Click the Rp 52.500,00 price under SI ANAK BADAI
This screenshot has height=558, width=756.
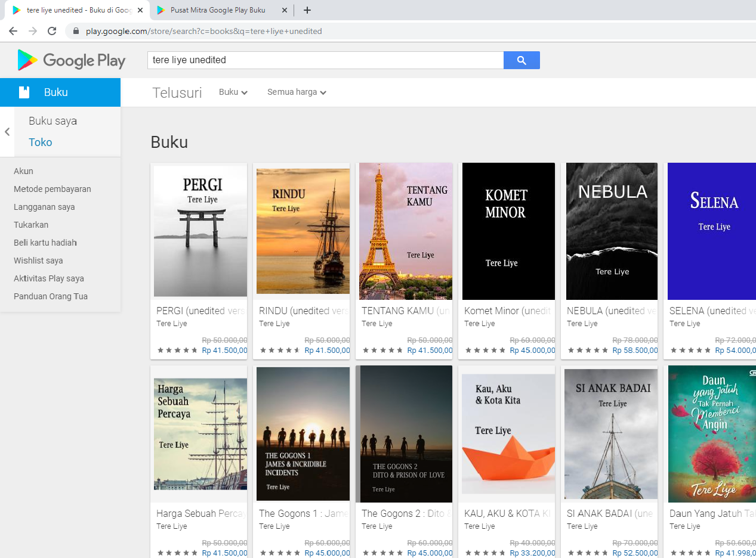(x=635, y=553)
